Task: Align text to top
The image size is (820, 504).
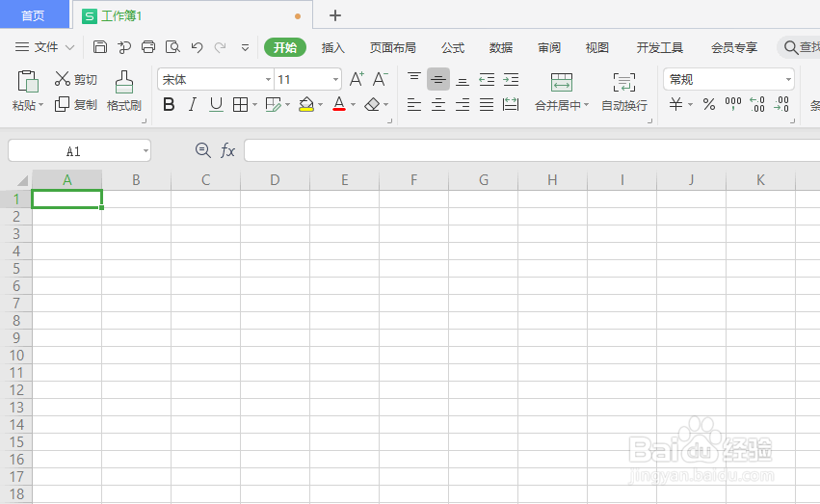Action: pyautogui.click(x=414, y=79)
